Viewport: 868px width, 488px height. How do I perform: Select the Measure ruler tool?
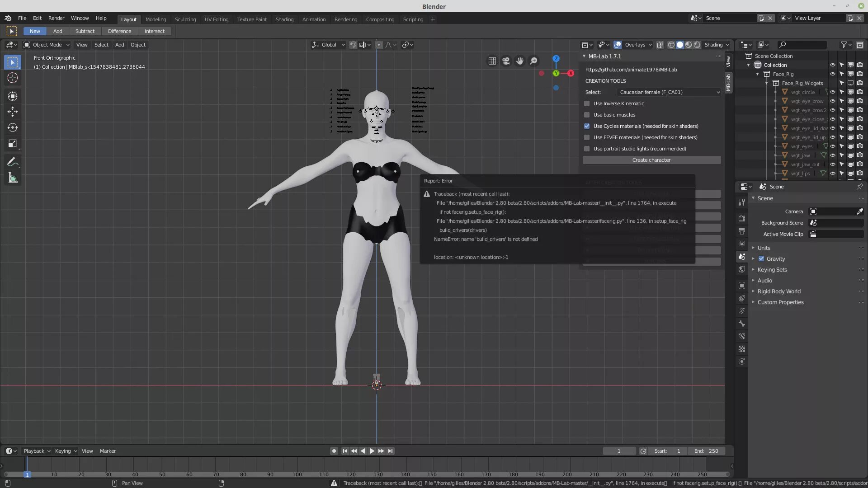pos(13,178)
